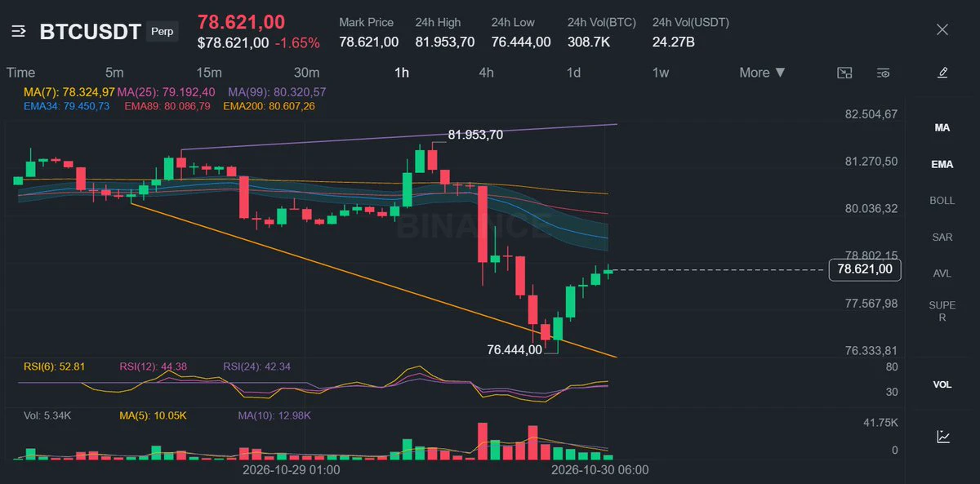Click the MA(99) 80.320,57 legend

277,92
